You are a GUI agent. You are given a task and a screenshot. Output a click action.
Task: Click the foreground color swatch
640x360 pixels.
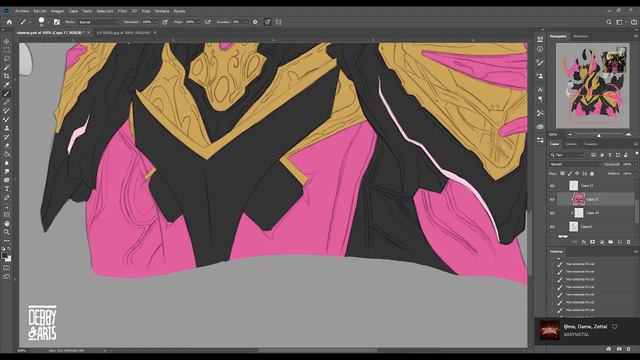(x=4, y=256)
